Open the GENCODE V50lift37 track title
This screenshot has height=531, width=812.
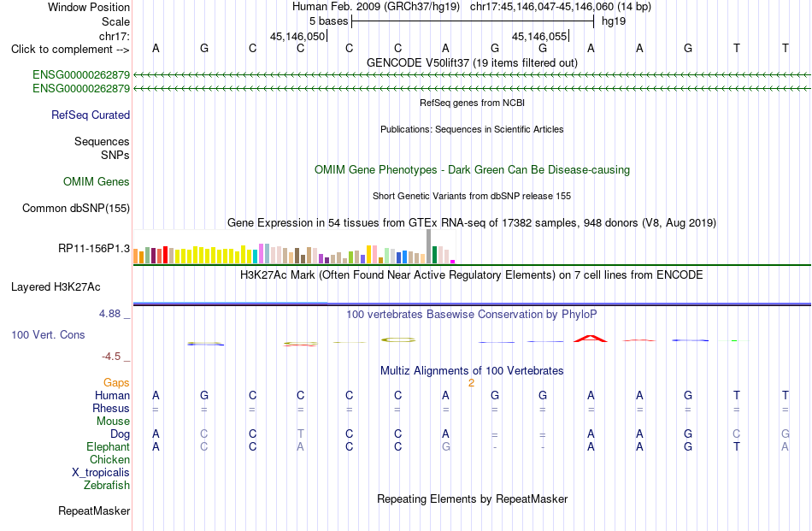[472, 62]
